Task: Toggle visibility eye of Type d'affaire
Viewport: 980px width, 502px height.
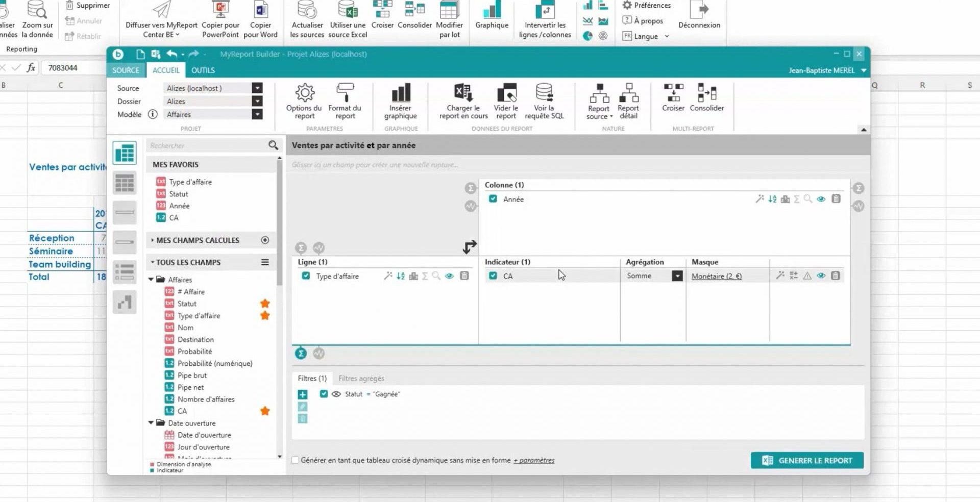Action: (x=449, y=276)
